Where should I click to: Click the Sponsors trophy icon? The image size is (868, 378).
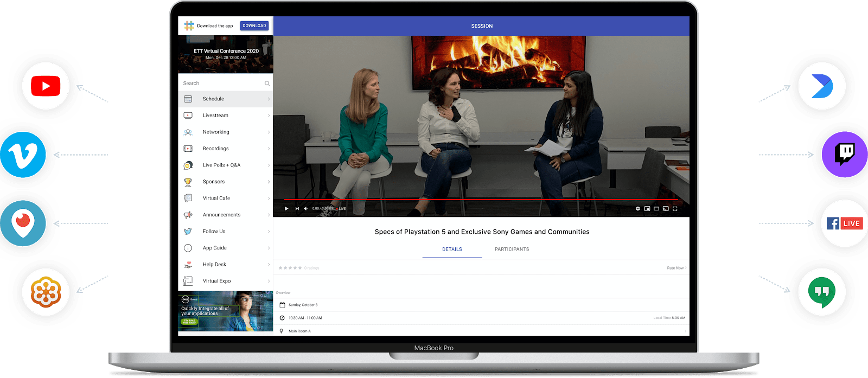pyautogui.click(x=188, y=182)
